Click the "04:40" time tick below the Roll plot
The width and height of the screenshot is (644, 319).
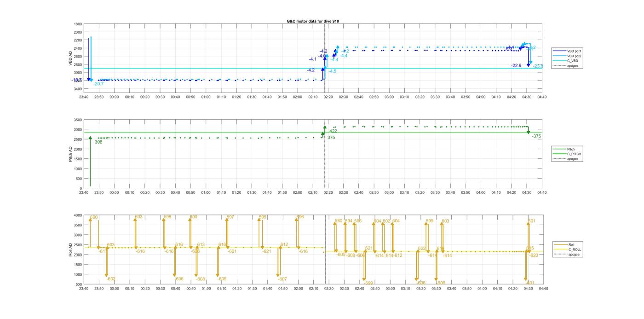point(543,289)
